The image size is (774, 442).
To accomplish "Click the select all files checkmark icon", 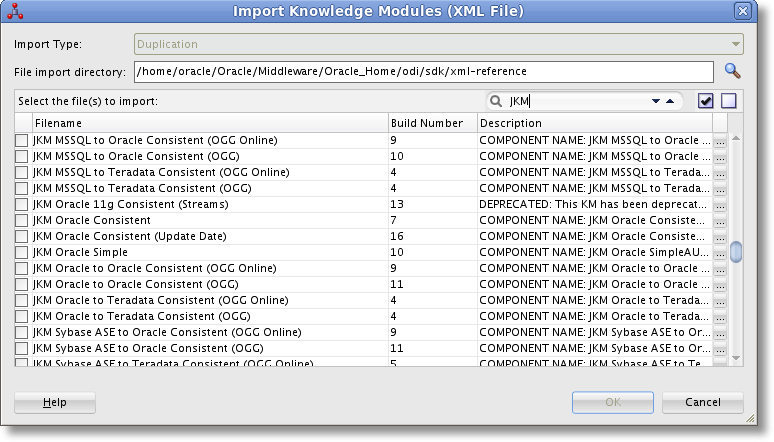I will tap(705, 101).
